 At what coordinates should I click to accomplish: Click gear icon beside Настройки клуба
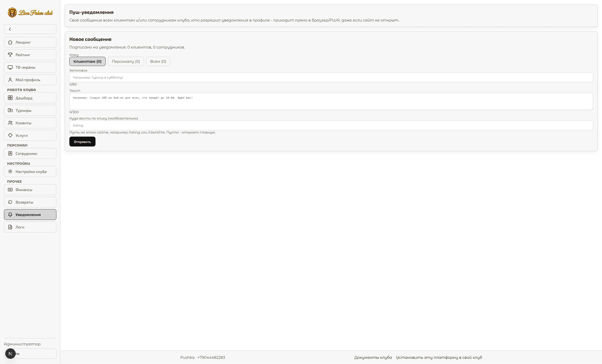[10, 171]
